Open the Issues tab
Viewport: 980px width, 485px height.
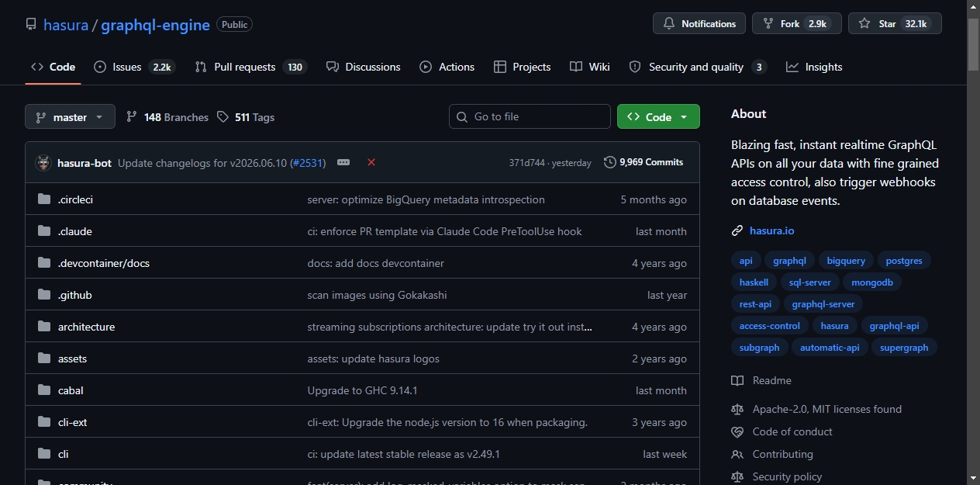tap(134, 67)
